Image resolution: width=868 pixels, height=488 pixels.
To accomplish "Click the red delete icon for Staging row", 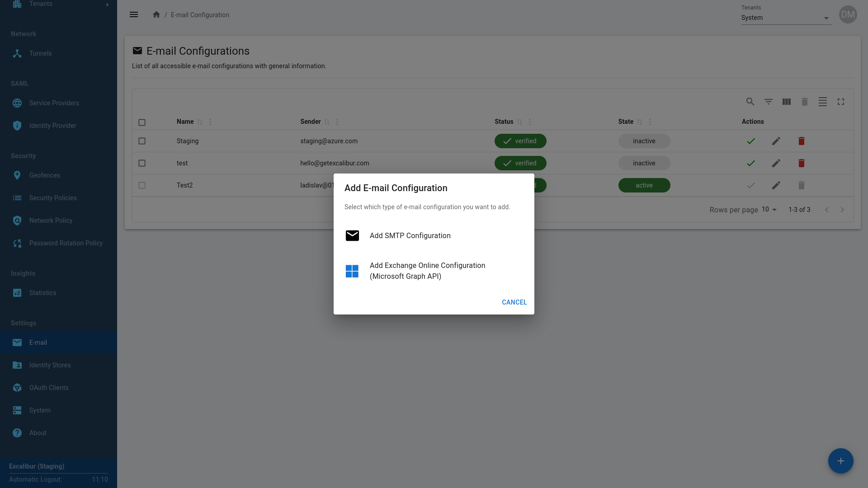I will (801, 141).
